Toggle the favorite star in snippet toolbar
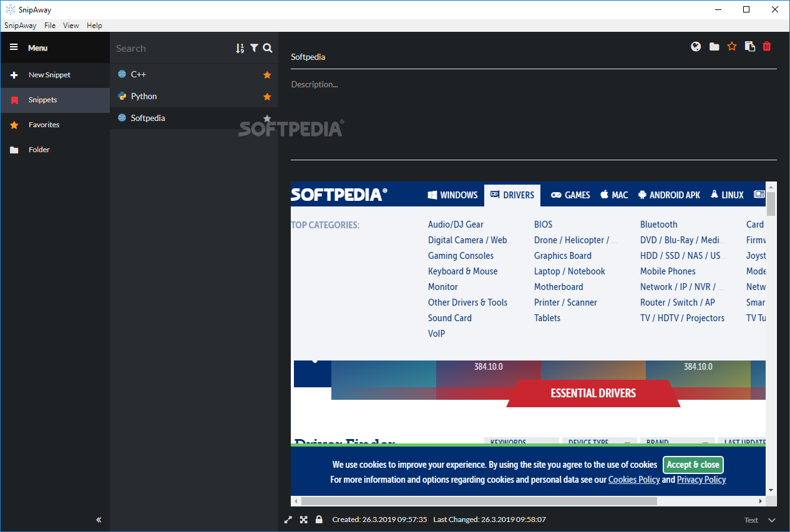This screenshot has height=532, width=790. tap(732, 46)
